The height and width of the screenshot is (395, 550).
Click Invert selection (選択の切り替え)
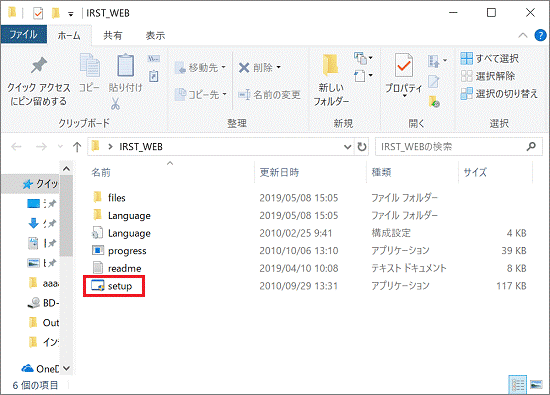pos(499,94)
